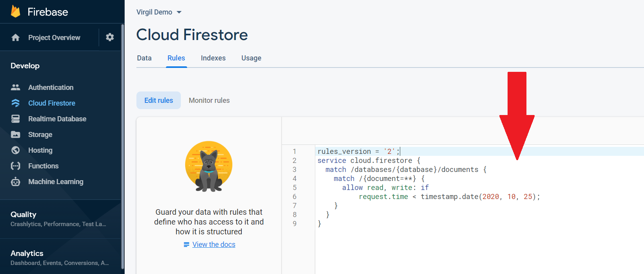
Task: Click the Firebase flame logo
Action: pos(15,11)
